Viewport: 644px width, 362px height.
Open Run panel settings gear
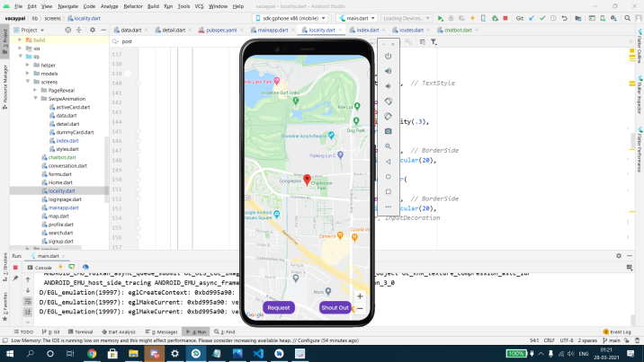619,256
